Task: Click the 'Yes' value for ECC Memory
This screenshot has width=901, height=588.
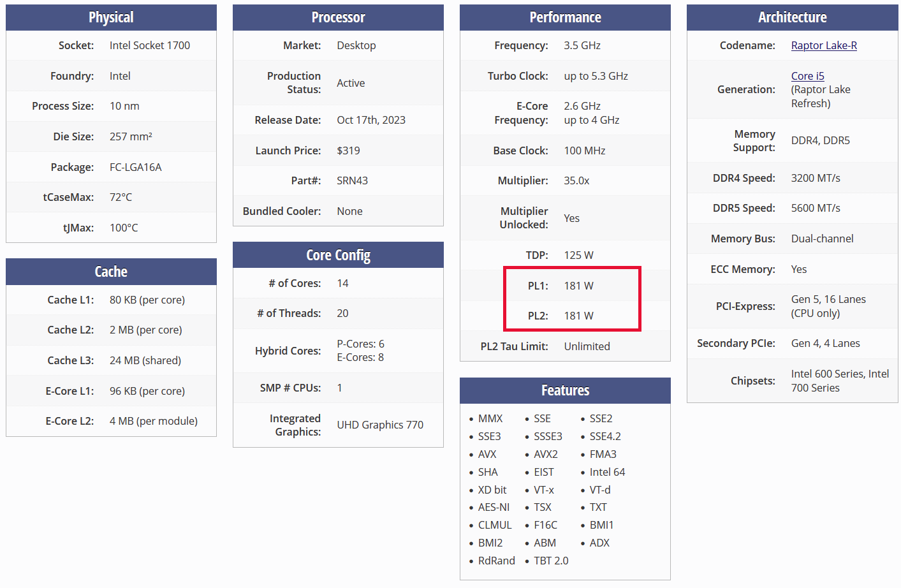Action: (x=799, y=269)
